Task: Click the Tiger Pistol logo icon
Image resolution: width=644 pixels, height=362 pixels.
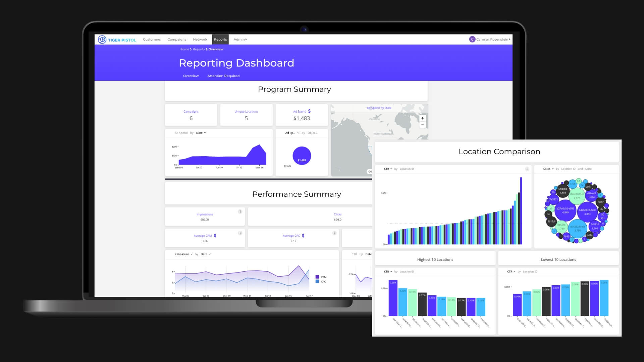Action: 102,40
